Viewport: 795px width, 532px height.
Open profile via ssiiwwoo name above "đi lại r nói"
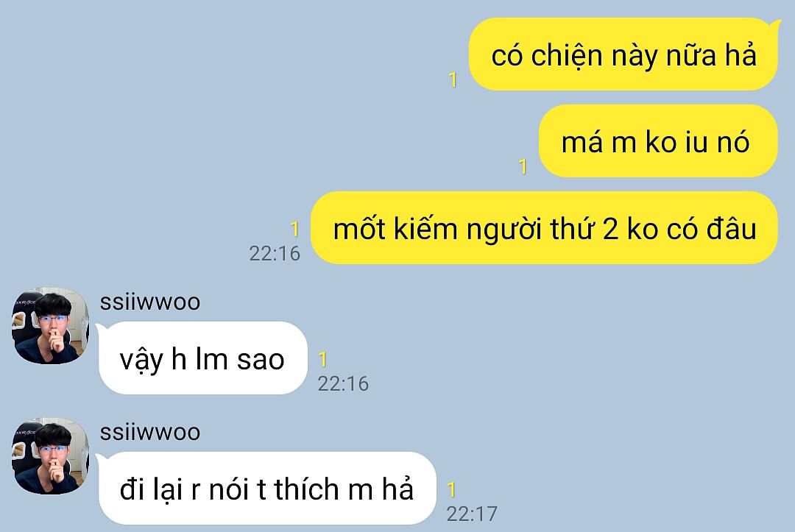pos(150,432)
